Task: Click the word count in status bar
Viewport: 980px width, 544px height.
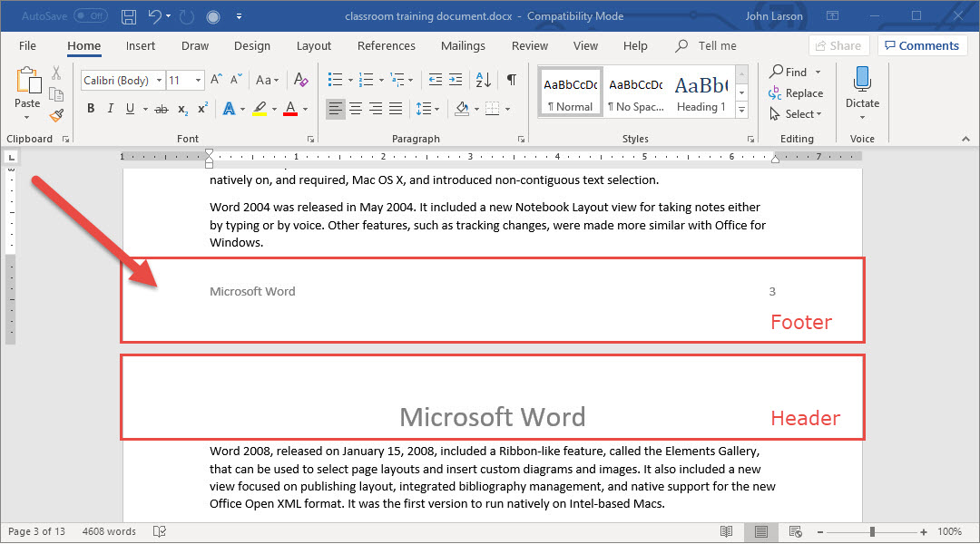Action: point(109,531)
